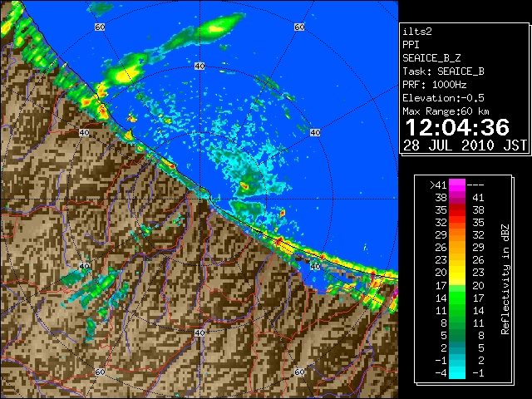Screen dimensions: 532x399
Task: Click the northwest "60" range ring label
Action: (100, 27)
